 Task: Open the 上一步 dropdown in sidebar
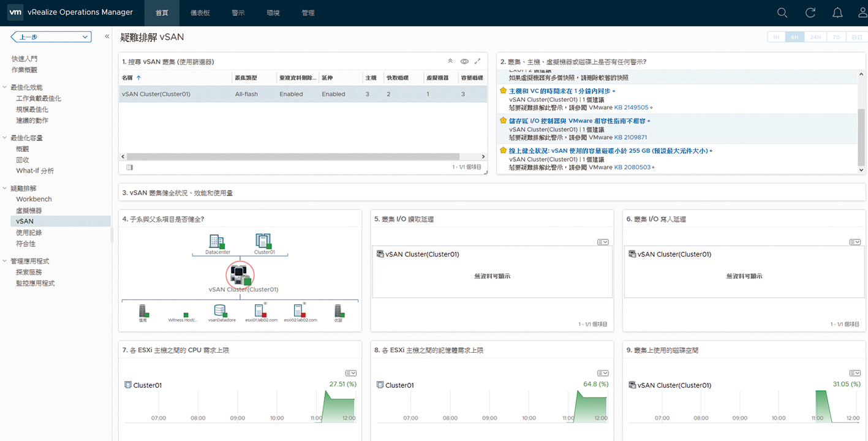click(x=51, y=37)
